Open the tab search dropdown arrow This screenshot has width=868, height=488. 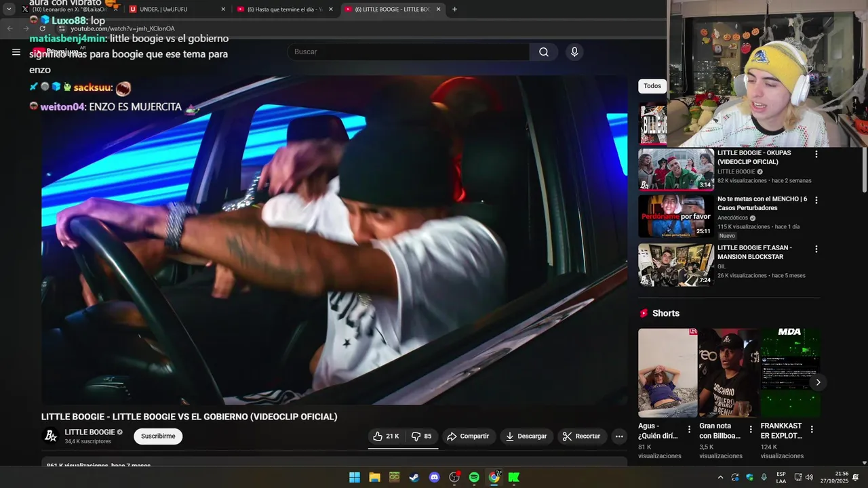pos(9,9)
